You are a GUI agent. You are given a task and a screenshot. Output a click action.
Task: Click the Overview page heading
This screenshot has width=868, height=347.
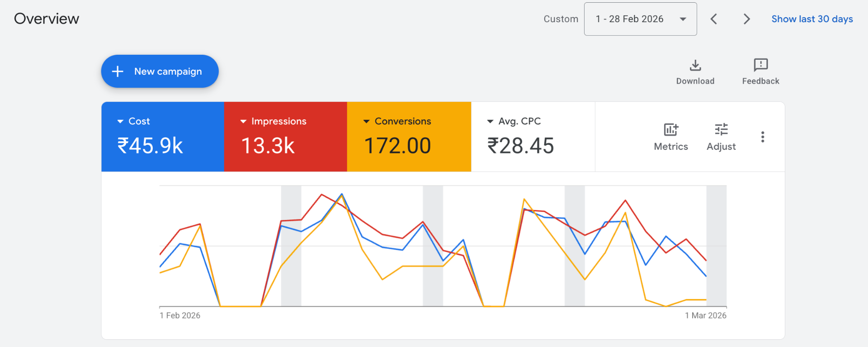(x=47, y=19)
